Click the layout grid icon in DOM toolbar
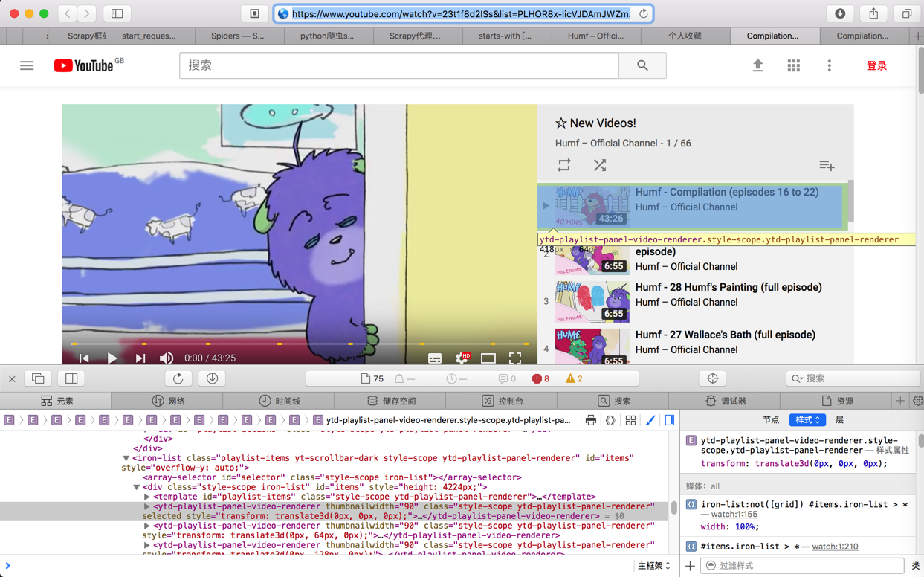 pyautogui.click(x=630, y=420)
